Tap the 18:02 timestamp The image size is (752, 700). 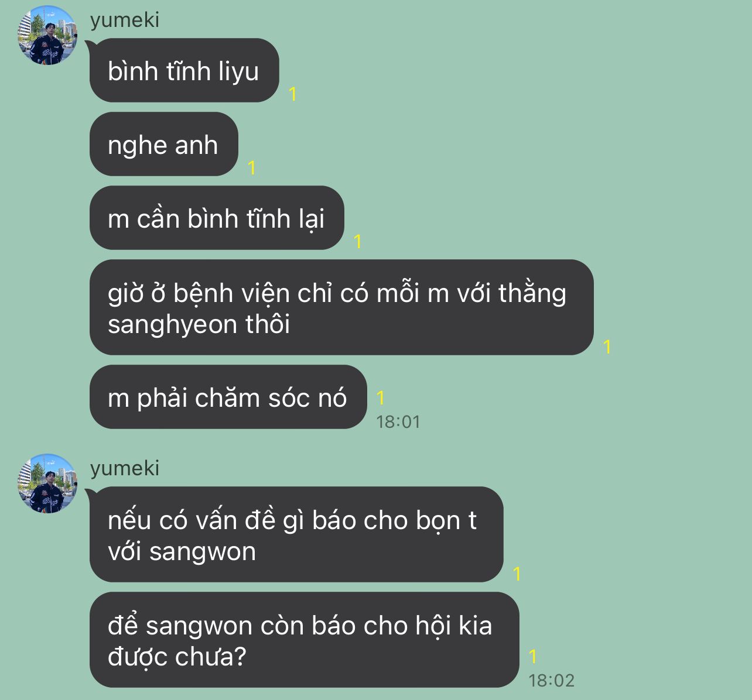tap(552, 681)
